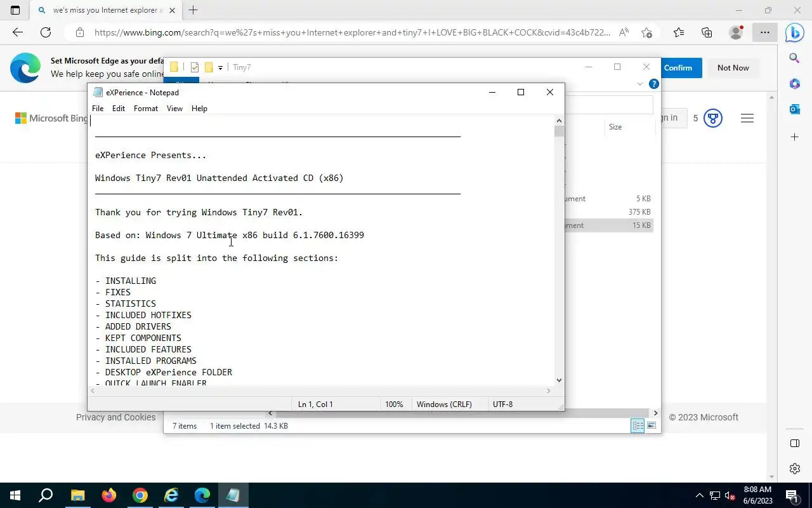This screenshot has height=508, width=812.
Task: Click the text line "- INSTALLING"
Action: coord(126,281)
